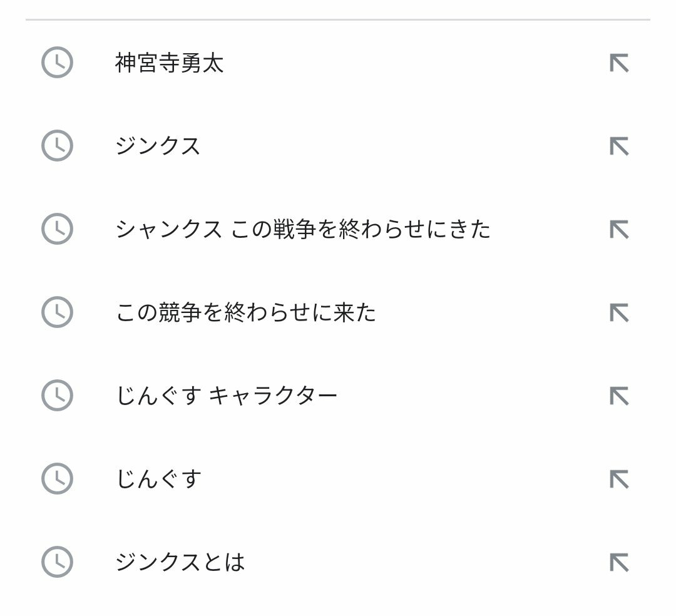The image size is (676, 616).
Task: Click the fill arrow for この競争を終わらせに来た
Action: [x=619, y=312]
